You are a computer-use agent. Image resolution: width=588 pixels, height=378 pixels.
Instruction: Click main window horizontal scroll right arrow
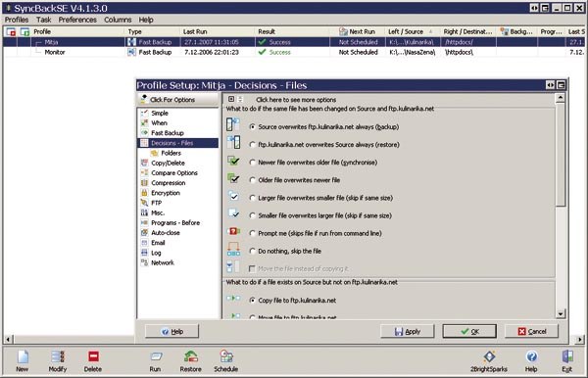coord(580,340)
